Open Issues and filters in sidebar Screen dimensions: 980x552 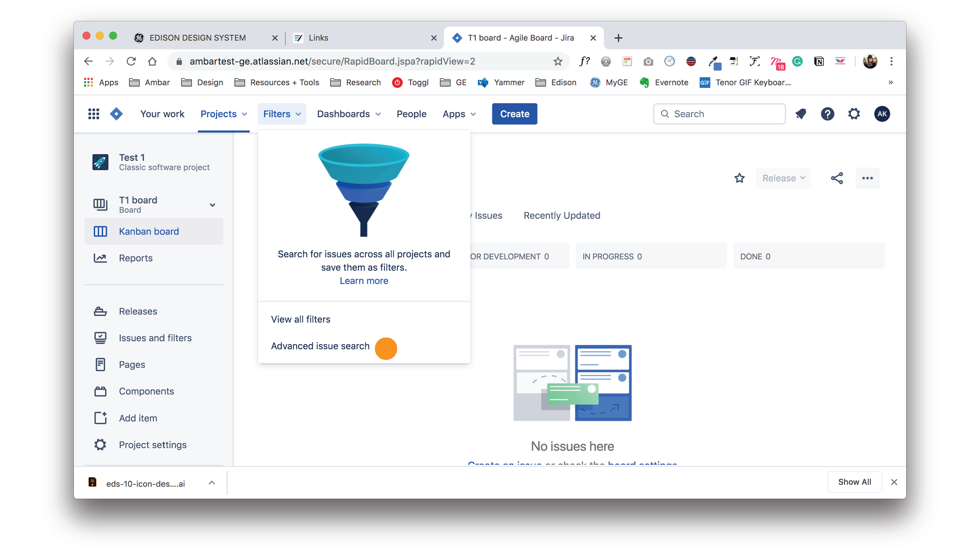154,338
